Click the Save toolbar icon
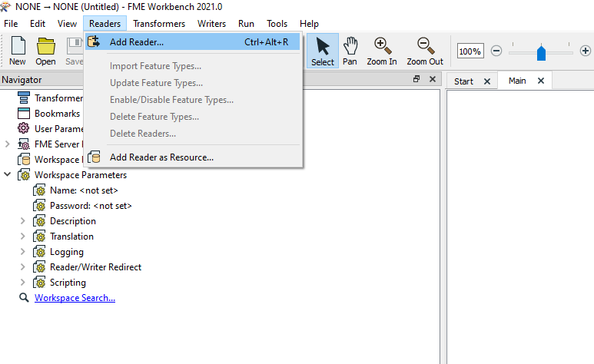This screenshot has width=594, height=364. coord(75,46)
